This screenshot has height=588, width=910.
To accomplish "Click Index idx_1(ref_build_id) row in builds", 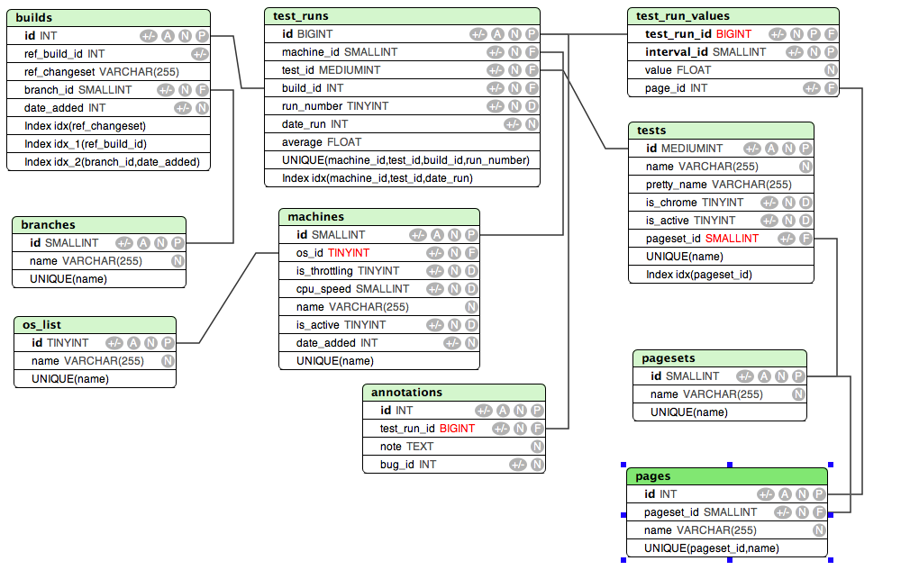I will [108, 144].
